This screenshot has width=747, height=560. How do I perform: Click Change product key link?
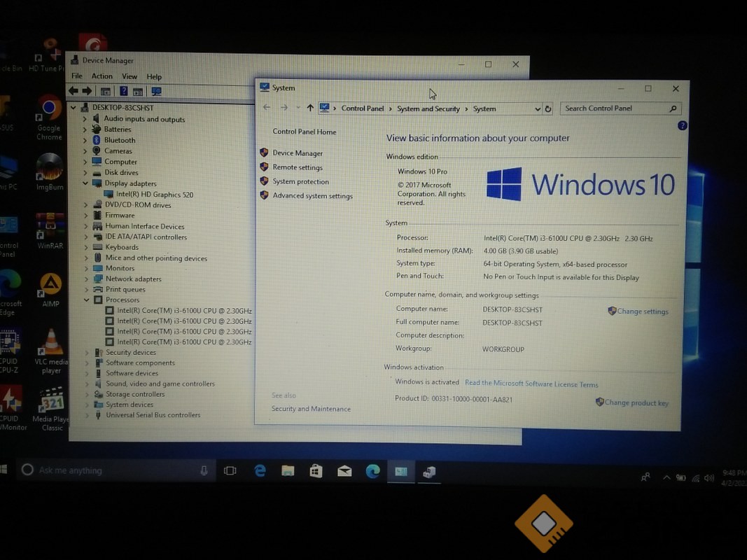(636, 403)
